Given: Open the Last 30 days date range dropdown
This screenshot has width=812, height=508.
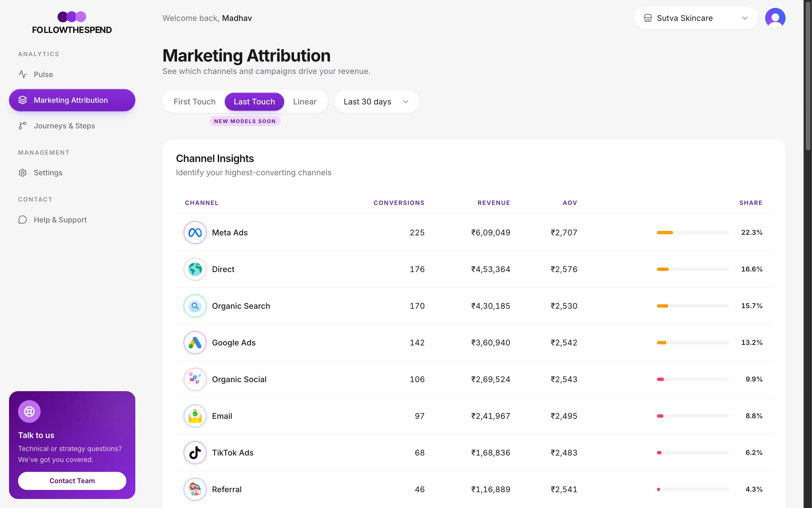Looking at the screenshot, I should (377, 102).
